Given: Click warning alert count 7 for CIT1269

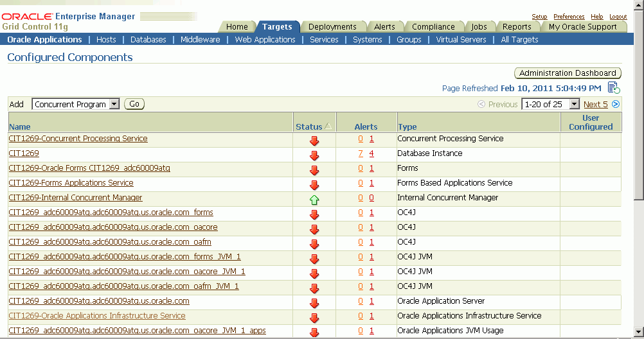Looking at the screenshot, I should (361, 153).
